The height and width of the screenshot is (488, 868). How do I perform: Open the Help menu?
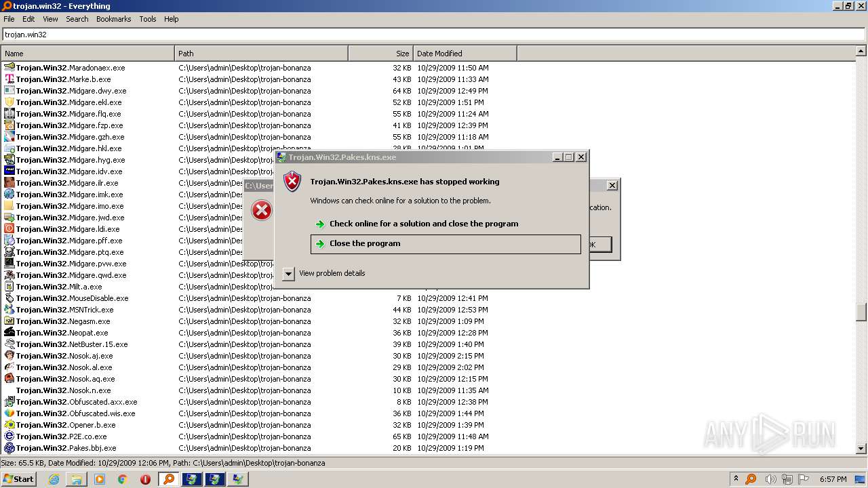(172, 19)
